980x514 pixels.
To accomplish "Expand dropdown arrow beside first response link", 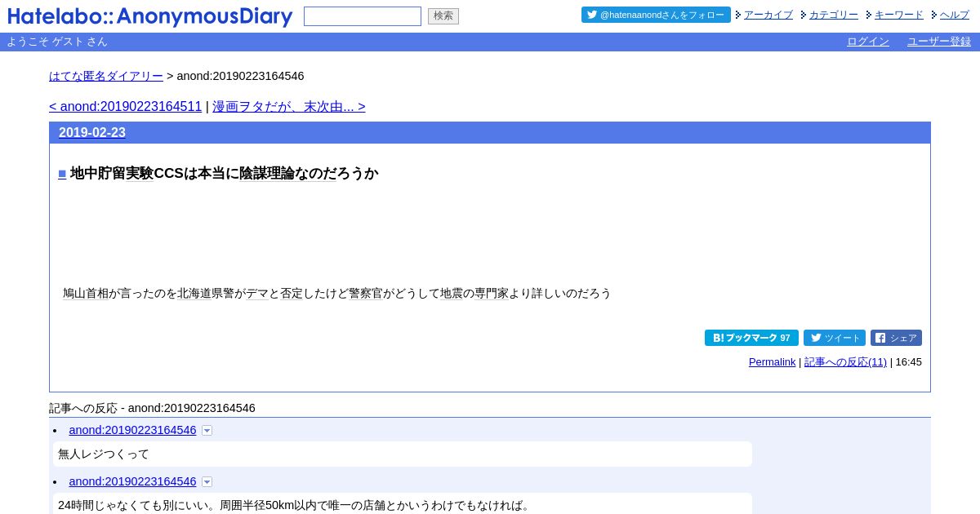I will 207,431.
